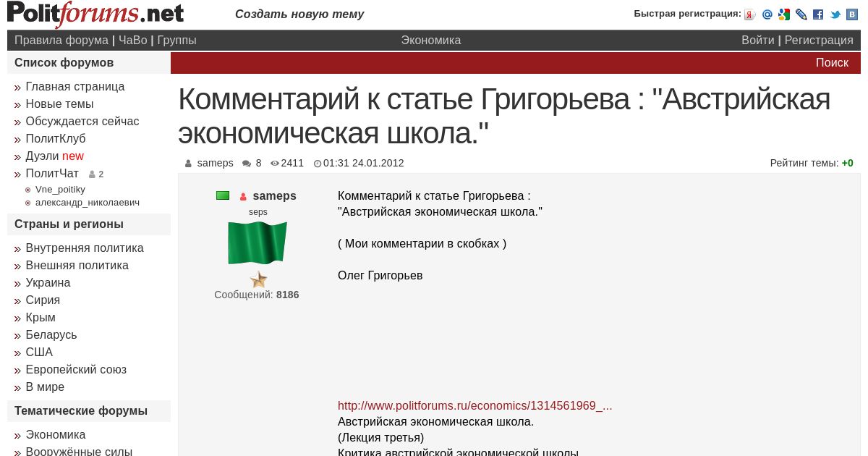The height and width of the screenshot is (456, 868).
Task: Open В мире forum
Action: pos(45,387)
